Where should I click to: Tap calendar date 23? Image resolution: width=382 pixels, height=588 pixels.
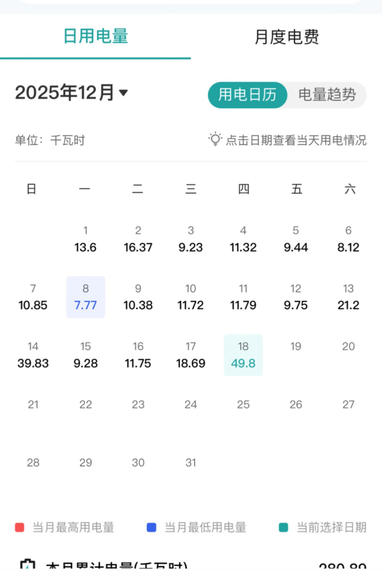coord(138,404)
